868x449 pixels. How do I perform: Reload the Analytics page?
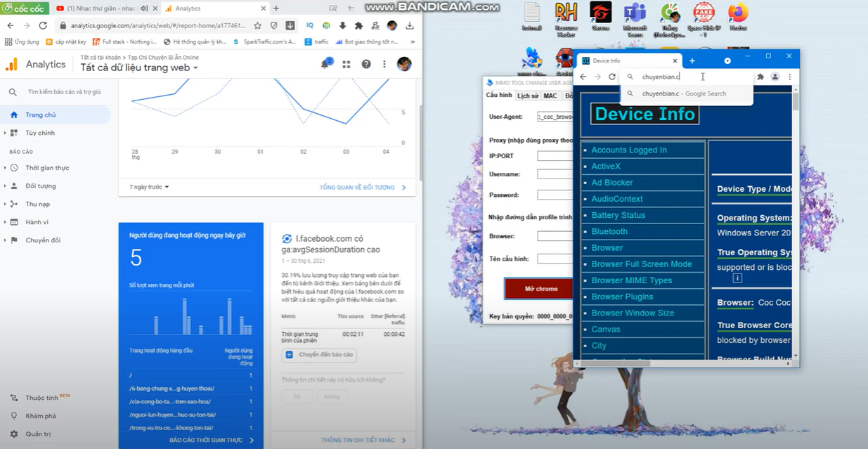tap(43, 25)
